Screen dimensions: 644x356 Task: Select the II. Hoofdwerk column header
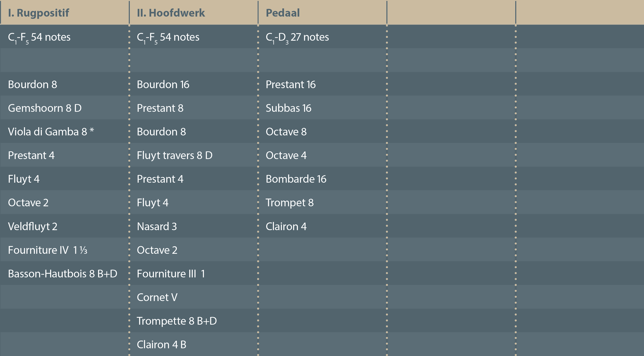pyautogui.click(x=171, y=13)
